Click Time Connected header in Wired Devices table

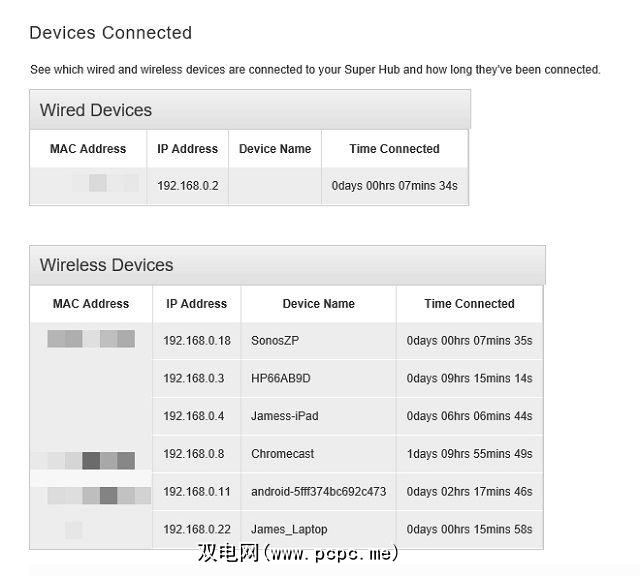point(394,149)
